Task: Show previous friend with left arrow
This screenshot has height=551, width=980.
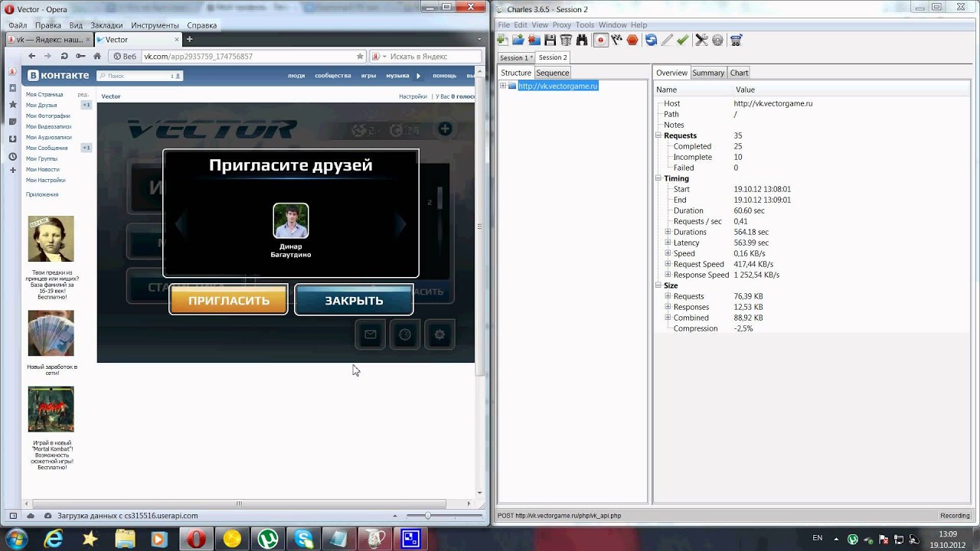Action: [181, 224]
